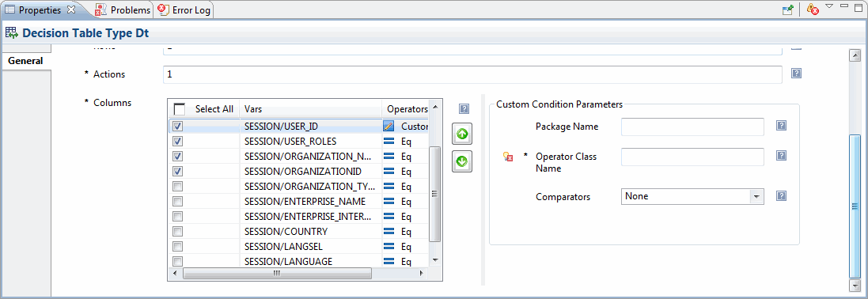Switch to the Error Log tab
This screenshot has width=868, height=299.
pos(184,10)
